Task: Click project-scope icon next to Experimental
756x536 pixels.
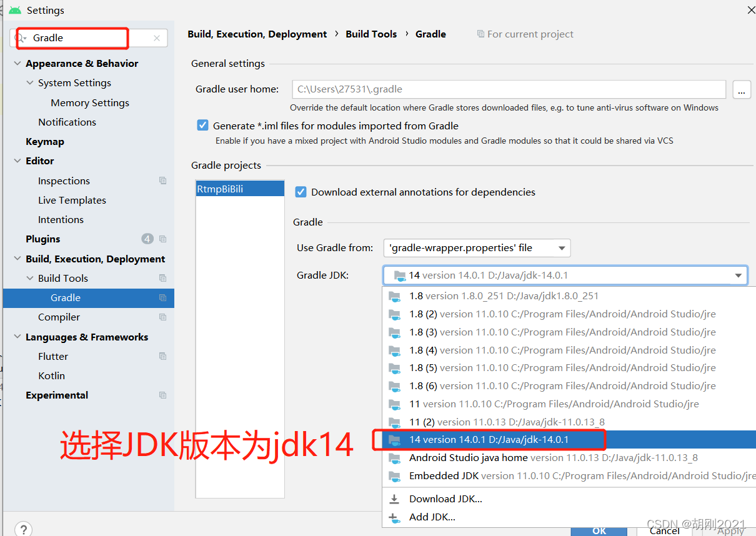Action: (x=162, y=395)
